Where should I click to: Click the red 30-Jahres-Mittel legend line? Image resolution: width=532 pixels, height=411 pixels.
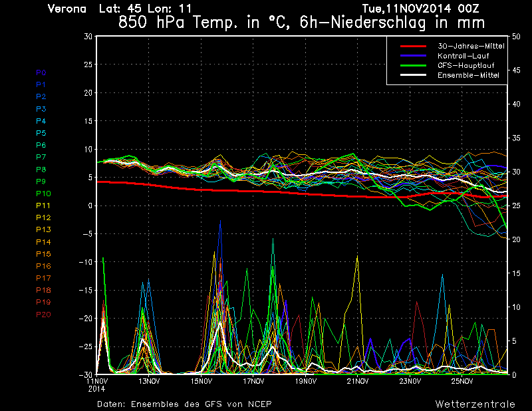point(413,46)
